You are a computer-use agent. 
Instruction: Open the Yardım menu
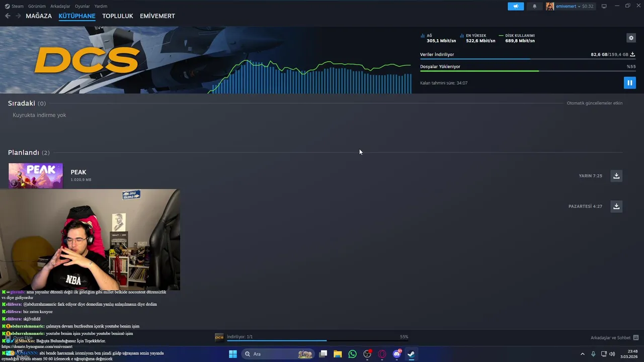pos(101,6)
